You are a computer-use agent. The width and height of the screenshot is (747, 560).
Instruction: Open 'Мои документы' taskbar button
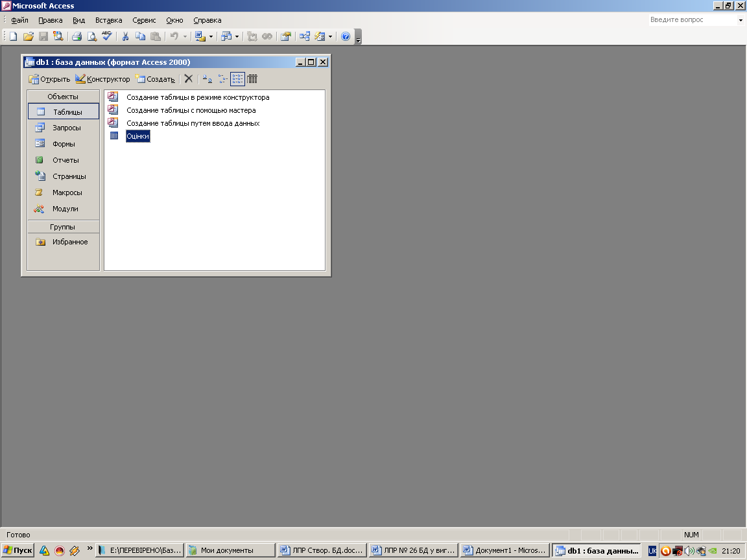[231, 550]
